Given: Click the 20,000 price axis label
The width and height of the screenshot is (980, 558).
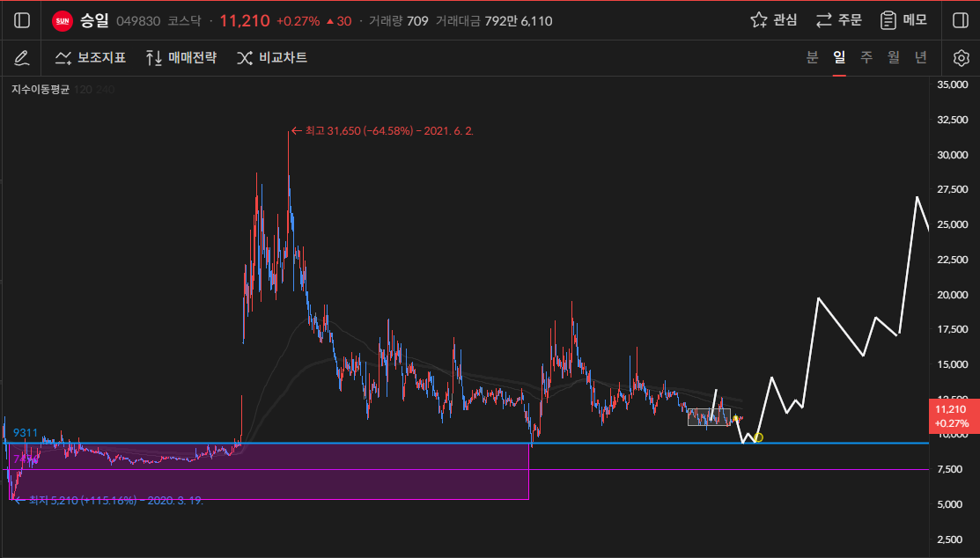Looking at the screenshot, I should point(953,294).
